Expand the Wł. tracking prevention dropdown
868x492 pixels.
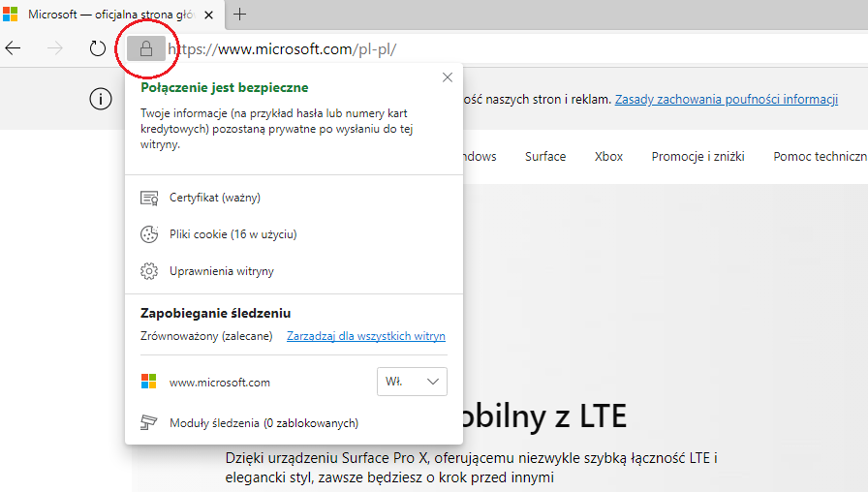[412, 382]
